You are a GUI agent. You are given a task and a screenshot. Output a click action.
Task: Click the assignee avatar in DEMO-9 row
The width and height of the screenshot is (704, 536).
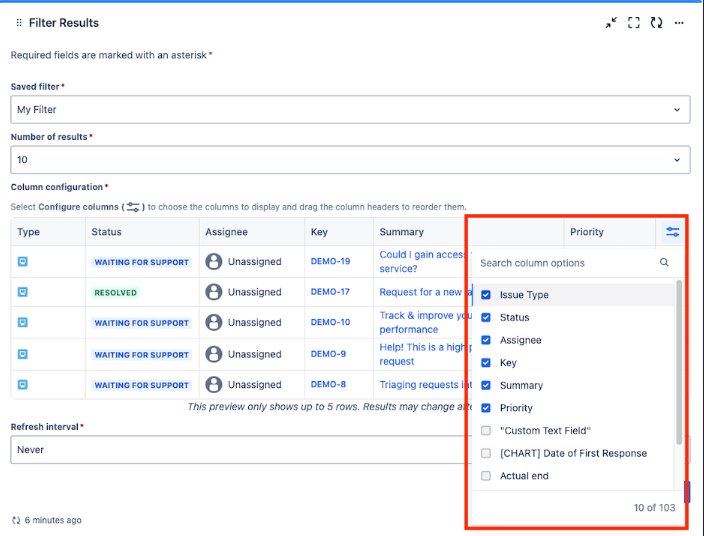pyautogui.click(x=214, y=354)
